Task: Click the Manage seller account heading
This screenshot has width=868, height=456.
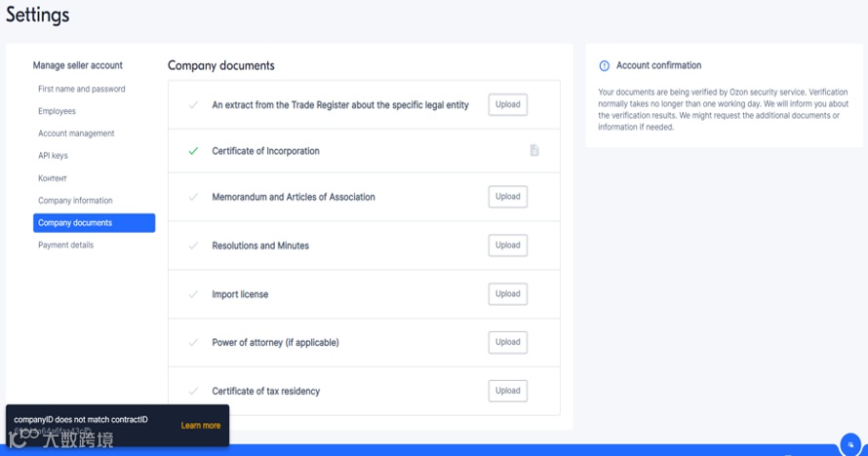Action: pyautogui.click(x=77, y=65)
